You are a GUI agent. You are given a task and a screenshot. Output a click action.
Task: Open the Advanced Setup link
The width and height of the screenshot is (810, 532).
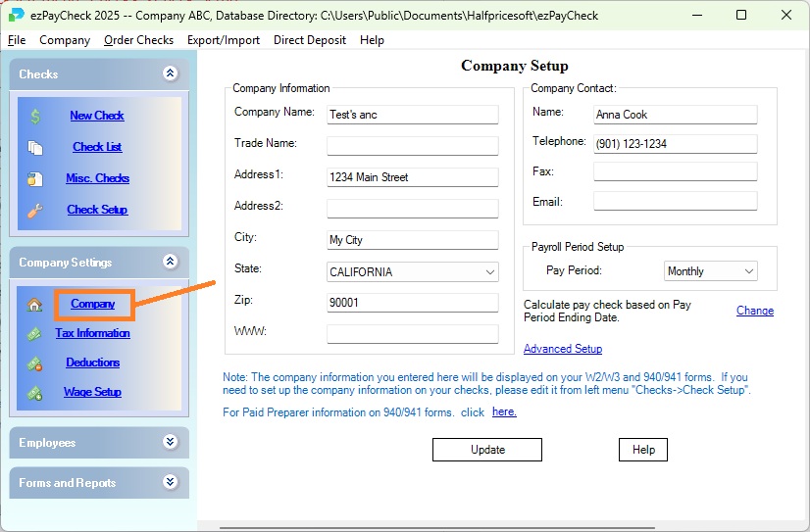coord(563,349)
